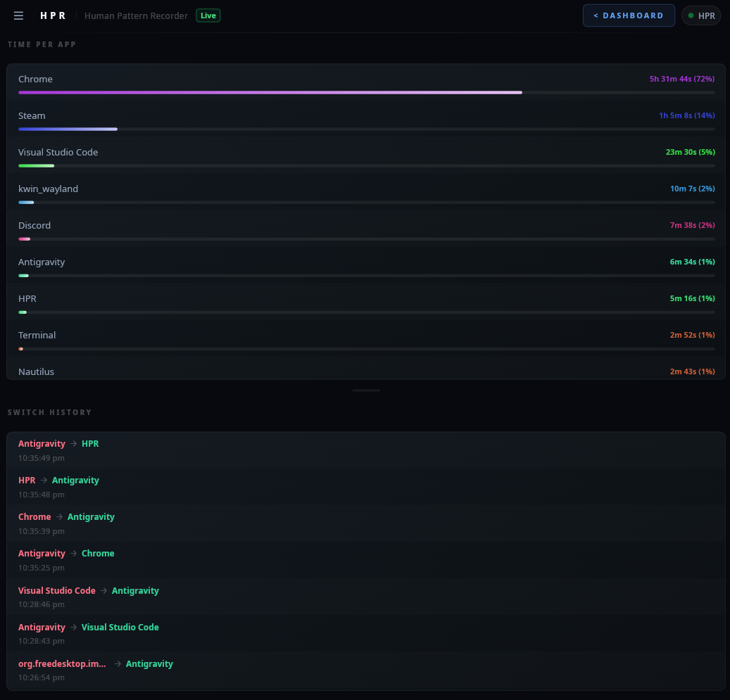Select the Visual Studio Code app row label
Image resolution: width=730 pixels, height=700 pixels.
[x=58, y=152]
